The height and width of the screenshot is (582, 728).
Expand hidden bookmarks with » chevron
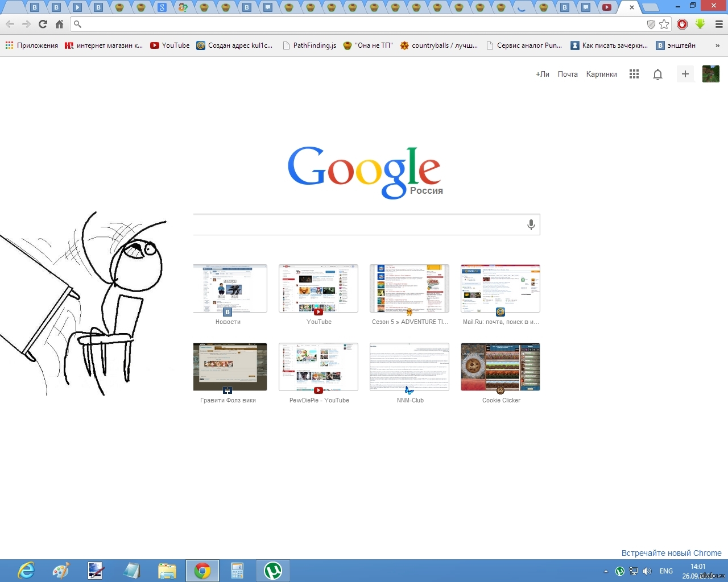click(718, 45)
